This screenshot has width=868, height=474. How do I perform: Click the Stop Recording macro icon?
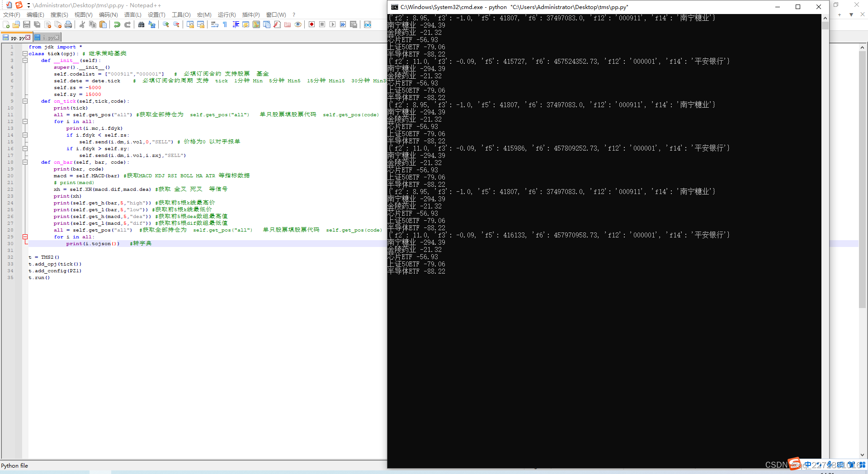[322, 24]
